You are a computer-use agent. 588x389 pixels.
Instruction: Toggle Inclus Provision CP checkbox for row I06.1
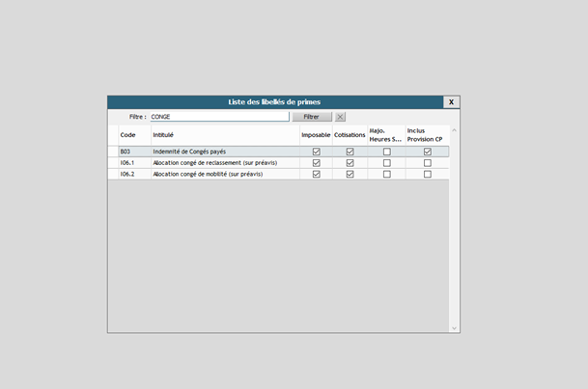(428, 163)
